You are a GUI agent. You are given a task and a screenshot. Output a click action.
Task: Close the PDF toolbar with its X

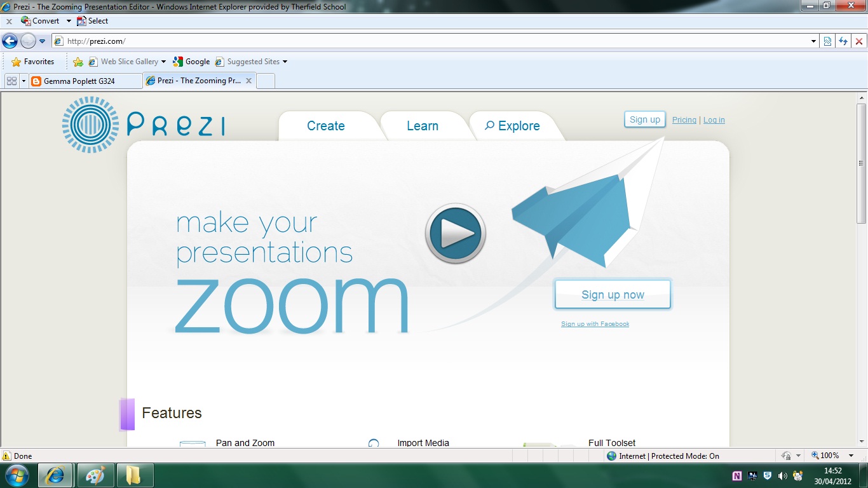click(9, 21)
